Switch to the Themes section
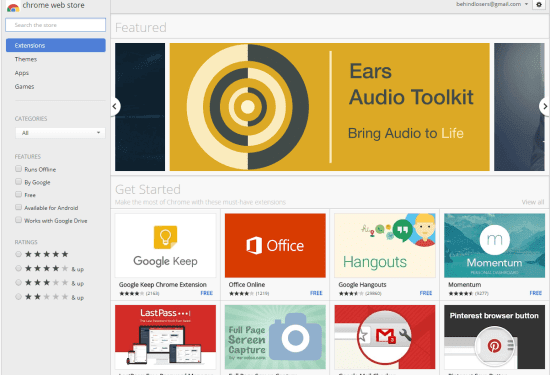 tap(26, 59)
